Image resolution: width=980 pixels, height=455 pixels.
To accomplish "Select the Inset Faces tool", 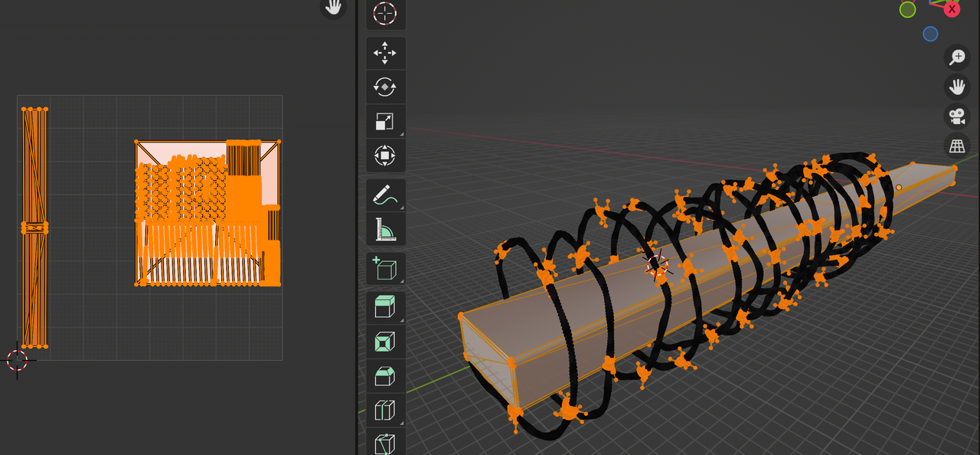I will coord(384,342).
